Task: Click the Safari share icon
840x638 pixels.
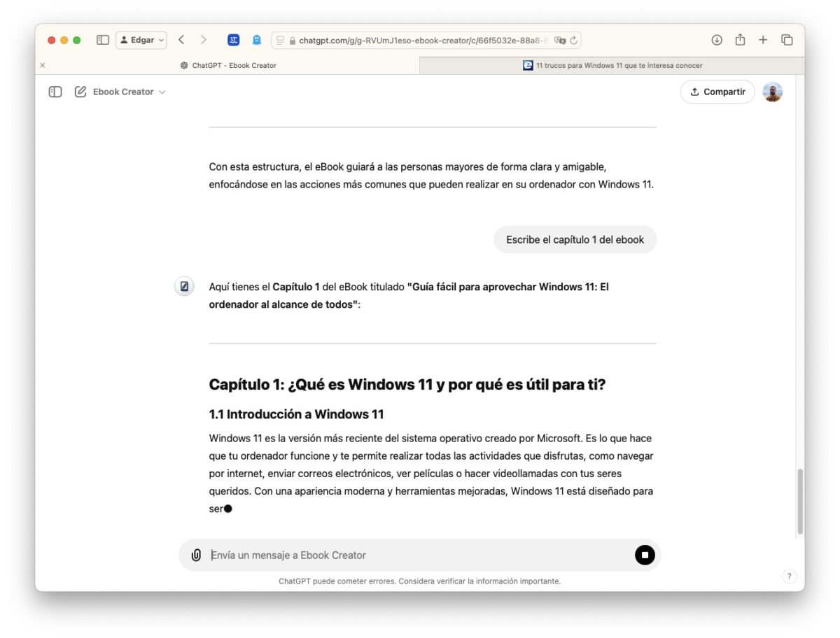Action: (x=740, y=40)
